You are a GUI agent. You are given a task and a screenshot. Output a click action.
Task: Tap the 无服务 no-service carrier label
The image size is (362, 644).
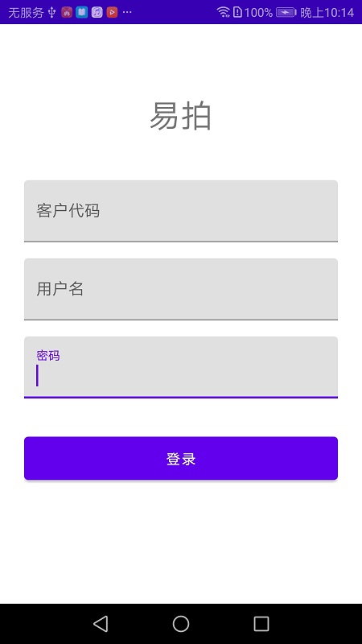[x=26, y=13]
